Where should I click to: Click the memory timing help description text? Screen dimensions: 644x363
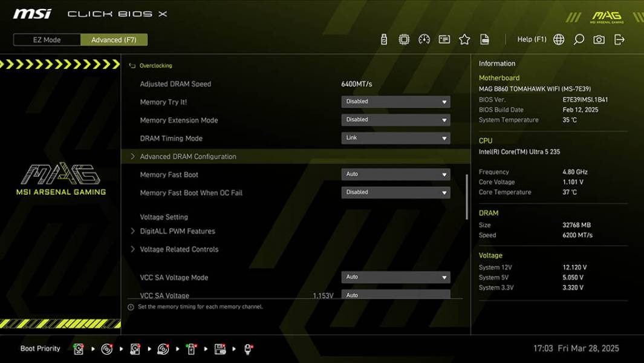(200, 307)
